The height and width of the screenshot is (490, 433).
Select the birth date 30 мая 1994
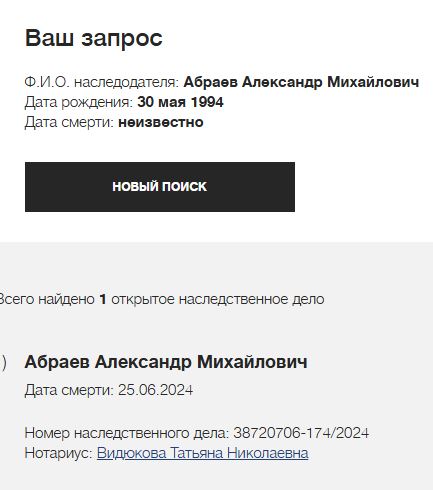tap(180, 102)
